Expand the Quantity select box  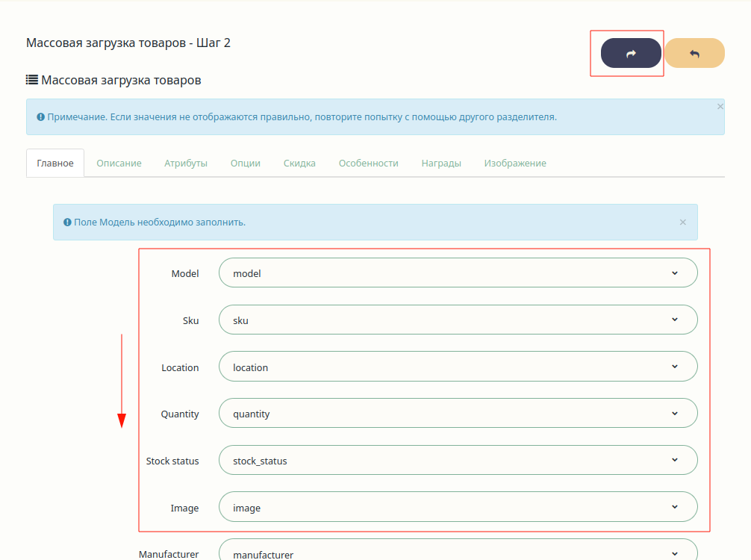click(x=458, y=413)
